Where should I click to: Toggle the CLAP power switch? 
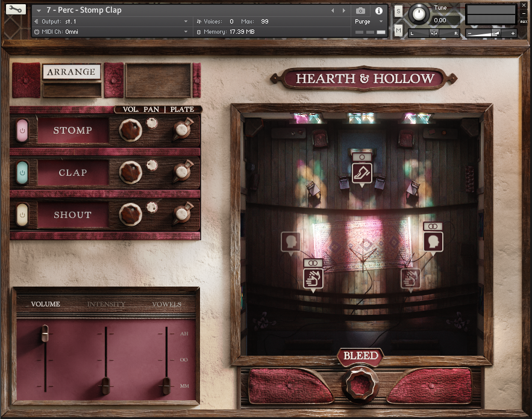coord(22,173)
